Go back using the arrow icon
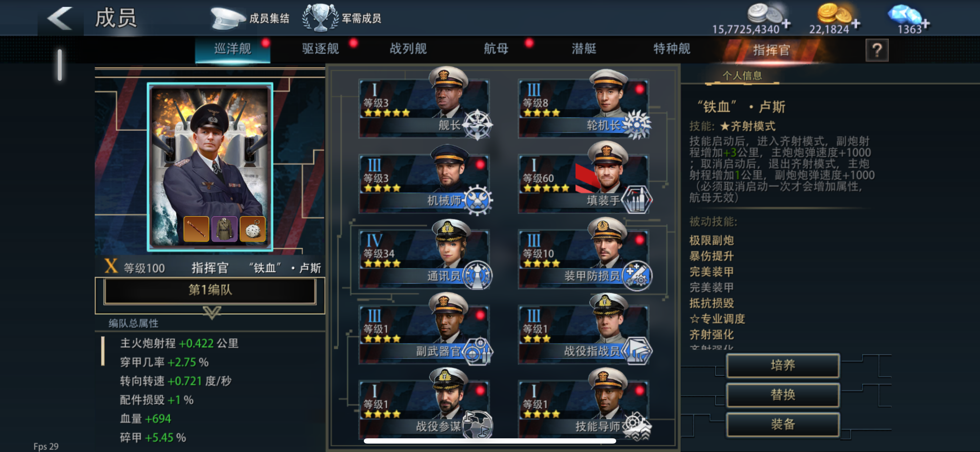 pos(60,18)
